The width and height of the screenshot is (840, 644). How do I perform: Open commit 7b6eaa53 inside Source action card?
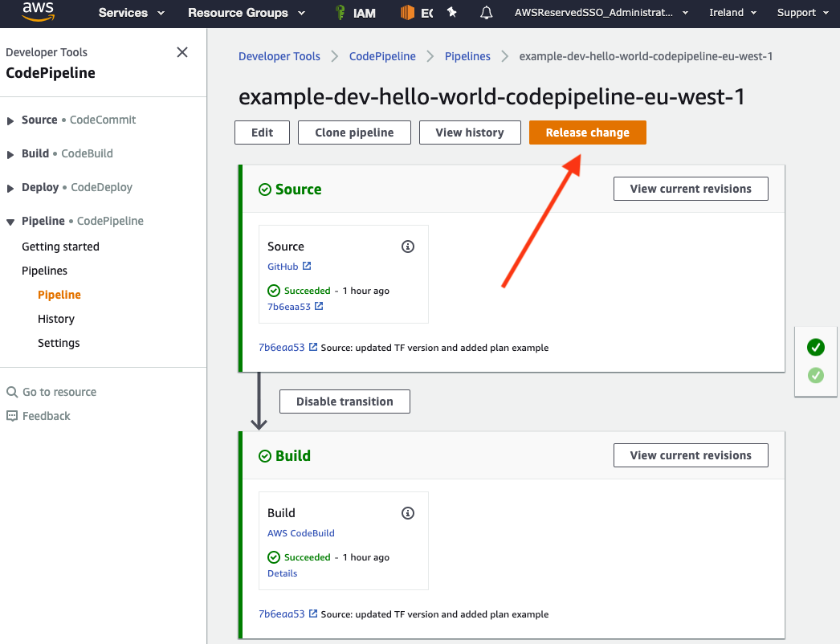pyautogui.click(x=289, y=307)
